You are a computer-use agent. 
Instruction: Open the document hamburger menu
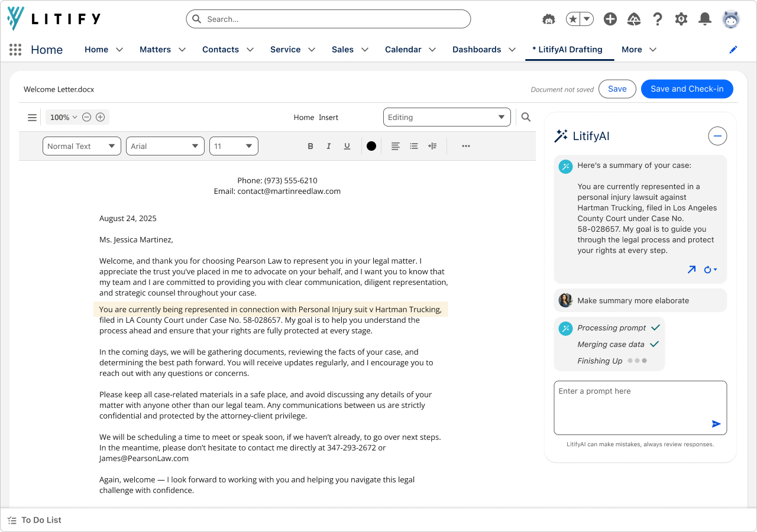pyautogui.click(x=33, y=118)
